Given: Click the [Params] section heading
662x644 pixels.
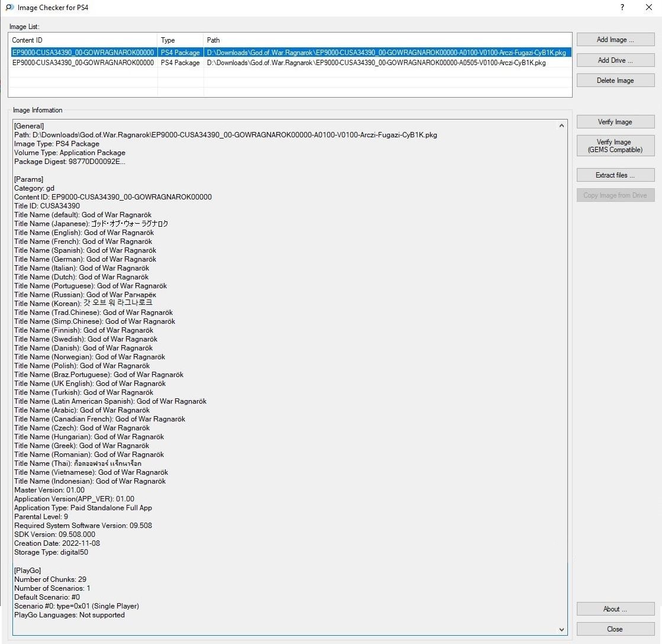Looking at the screenshot, I should click(x=29, y=179).
